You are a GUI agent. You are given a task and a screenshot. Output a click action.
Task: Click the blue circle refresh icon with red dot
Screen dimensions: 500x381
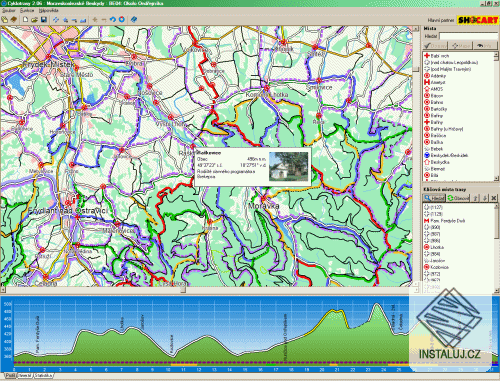click(122, 19)
